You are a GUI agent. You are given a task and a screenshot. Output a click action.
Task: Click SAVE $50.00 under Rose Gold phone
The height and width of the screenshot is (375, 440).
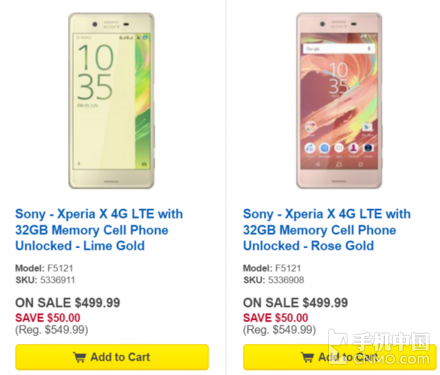click(x=275, y=318)
